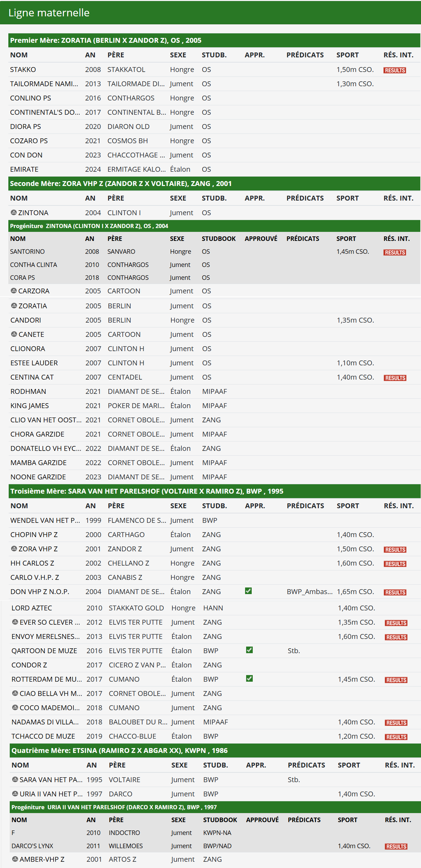Expand the AMBER-VHP Z progeny icon
Viewport: 421px width, 868px height.
click(15, 859)
